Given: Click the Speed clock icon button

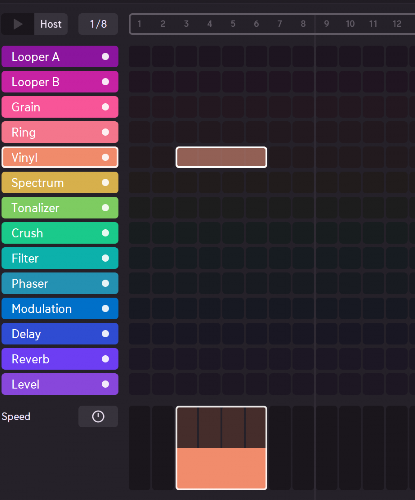Looking at the screenshot, I should [x=98, y=416].
